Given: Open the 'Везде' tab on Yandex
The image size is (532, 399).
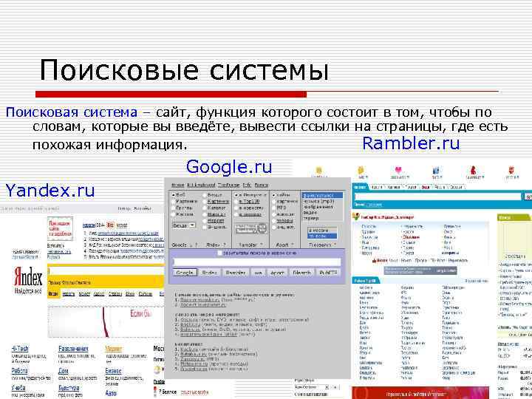Looking at the screenshot, I should [x=53, y=294].
